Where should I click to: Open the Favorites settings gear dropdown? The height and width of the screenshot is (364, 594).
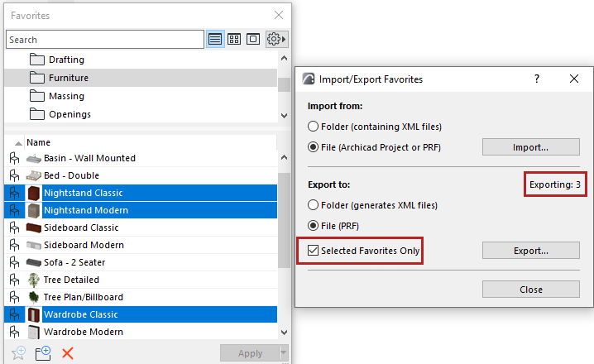(x=276, y=39)
